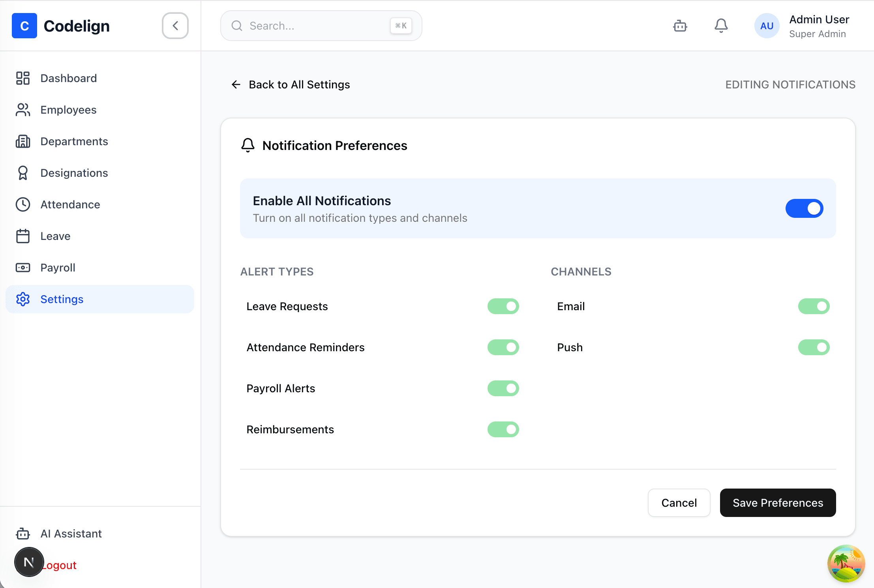The height and width of the screenshot is (588, 874).
Task: Click the back arrow icon
Action: tap(236, 84)
